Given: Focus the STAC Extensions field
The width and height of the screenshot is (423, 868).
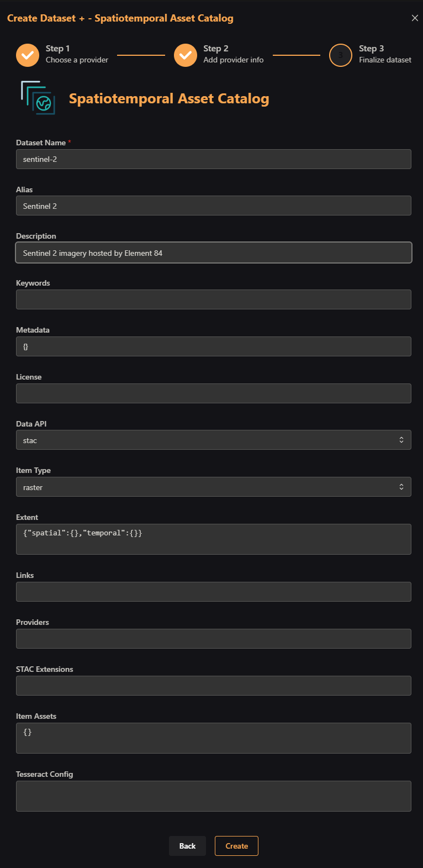Looking at the screenshot, I should click(214, 686).
